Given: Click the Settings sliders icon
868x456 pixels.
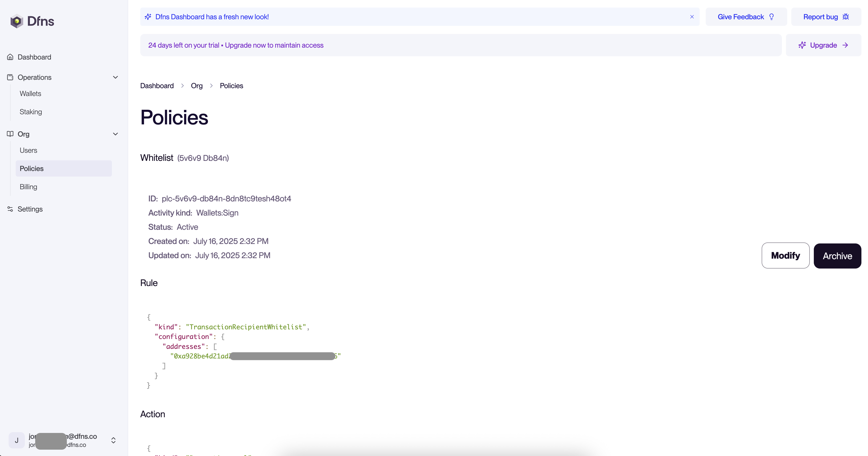Looking at the screenshot, I should [x=10, y=209].
